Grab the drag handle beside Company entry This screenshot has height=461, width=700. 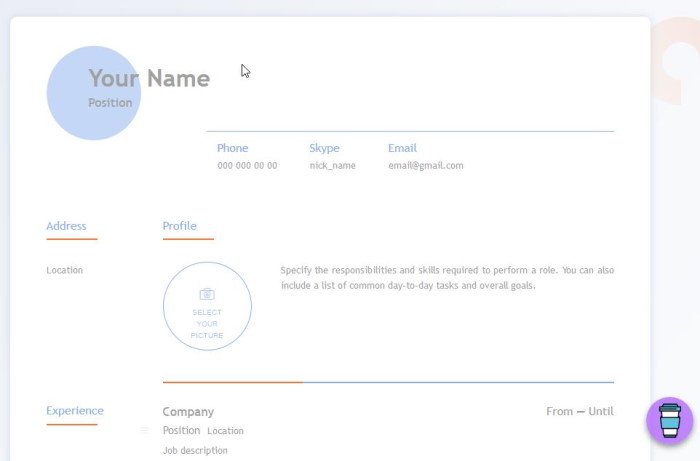(144, 430)
